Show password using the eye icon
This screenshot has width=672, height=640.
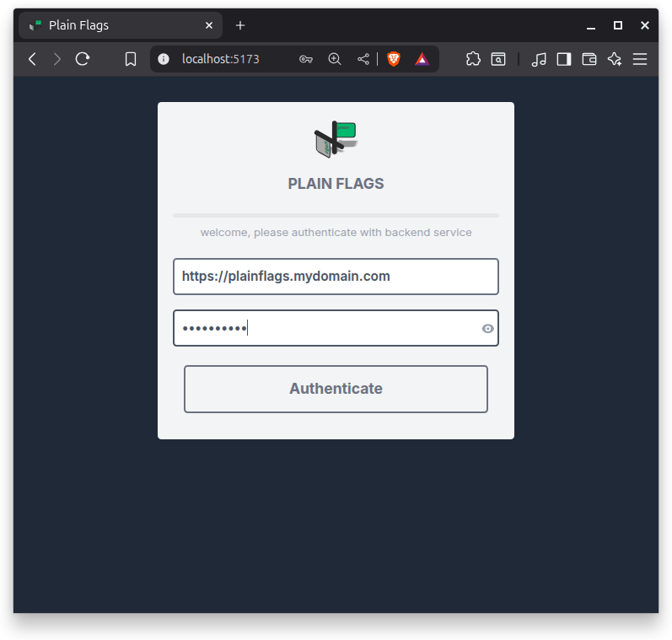coord(487,329)
